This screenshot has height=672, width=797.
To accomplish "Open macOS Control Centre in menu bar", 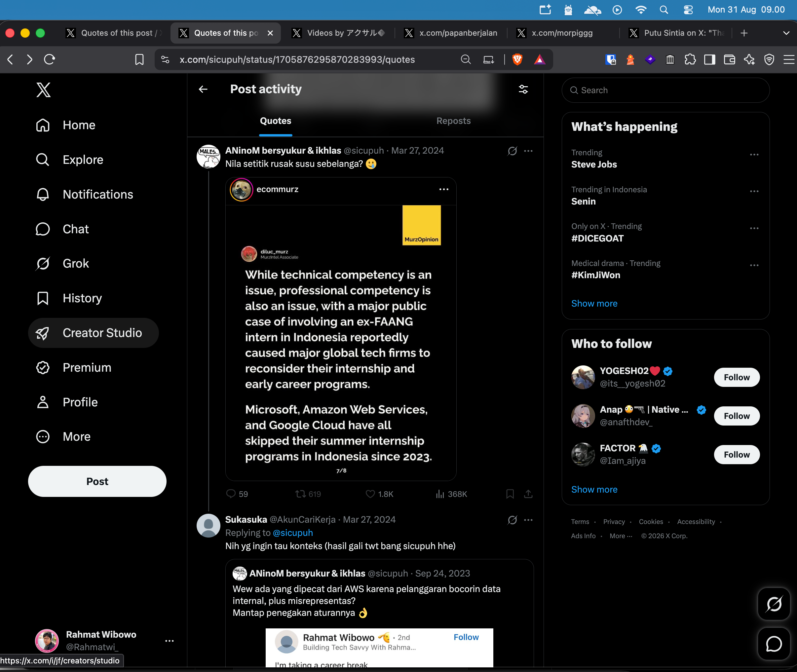I will click(x=688, y=10).
